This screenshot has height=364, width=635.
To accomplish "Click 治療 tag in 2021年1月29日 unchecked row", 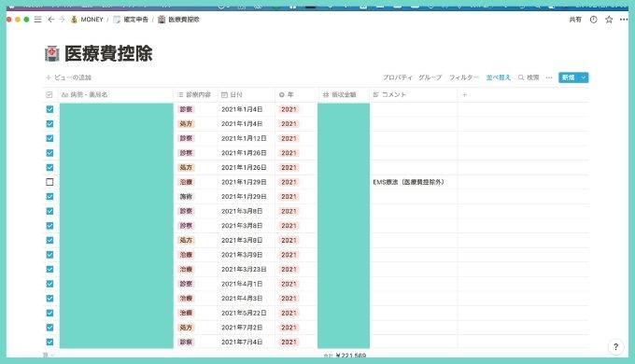I will 186,182.
